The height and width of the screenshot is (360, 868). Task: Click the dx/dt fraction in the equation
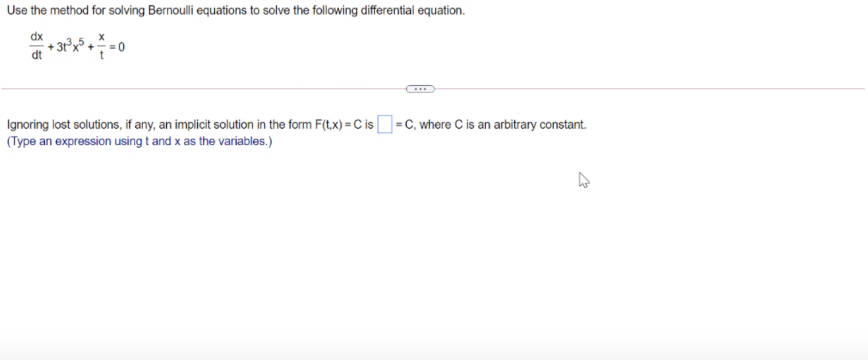36,46
